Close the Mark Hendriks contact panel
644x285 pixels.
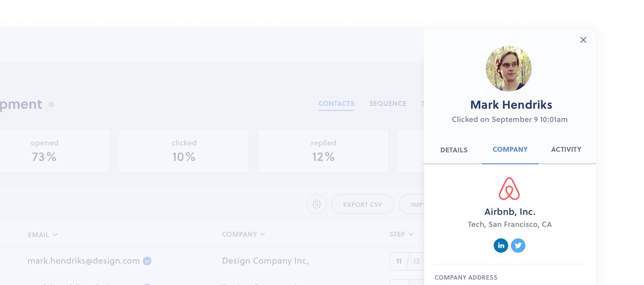(583, 40)
